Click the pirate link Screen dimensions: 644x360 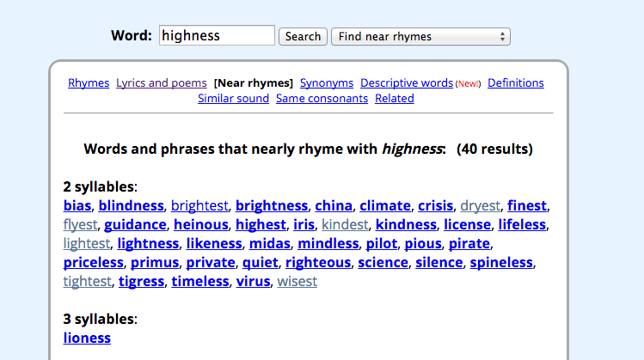click(x=469, y=243)
